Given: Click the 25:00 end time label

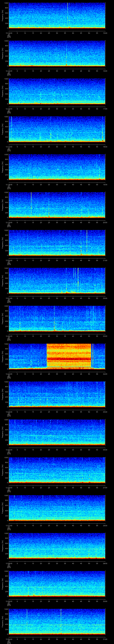Looking at the screenshot, I should 105,412.
